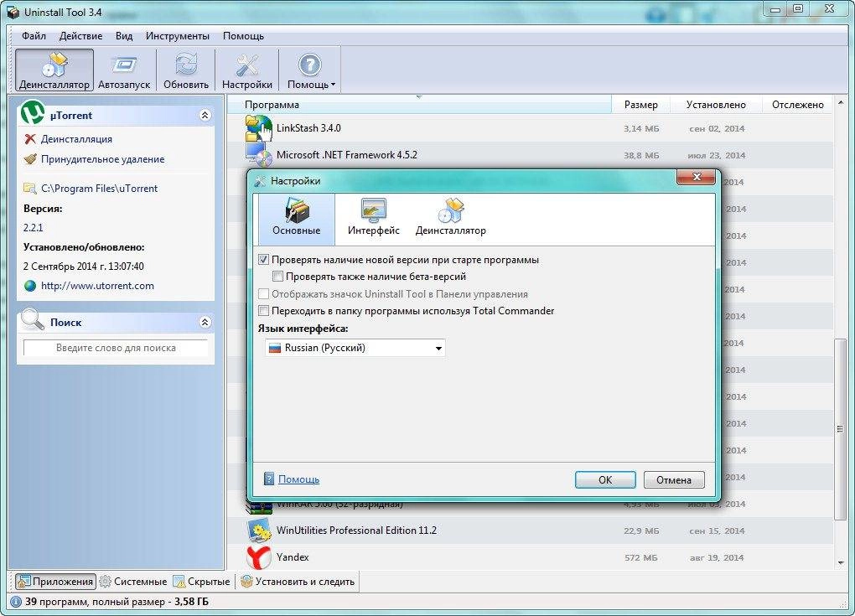This screenshot has height=616, width=855.
Task: Open C:\Program Files\uTorrent folder link
Action: point(99,188)
